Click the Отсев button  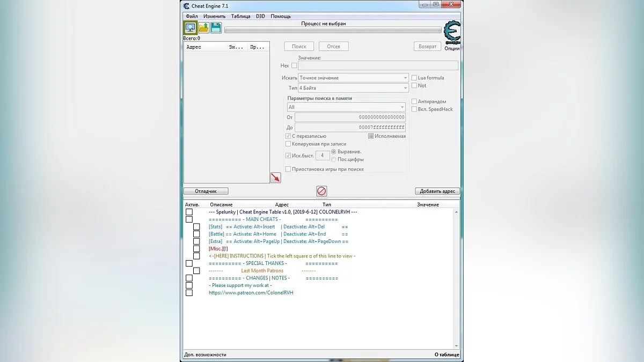click(333, 47)
